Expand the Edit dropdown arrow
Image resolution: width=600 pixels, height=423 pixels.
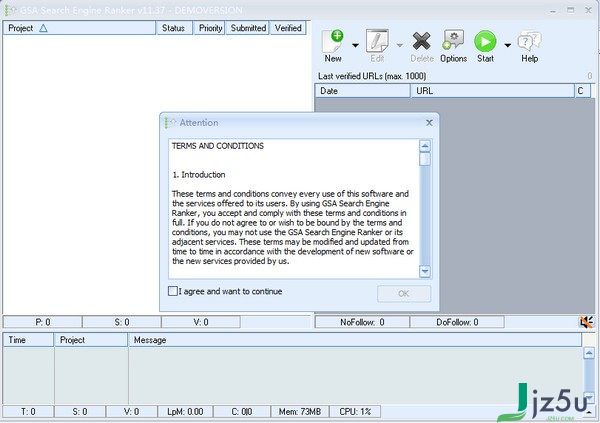point(399,46)
